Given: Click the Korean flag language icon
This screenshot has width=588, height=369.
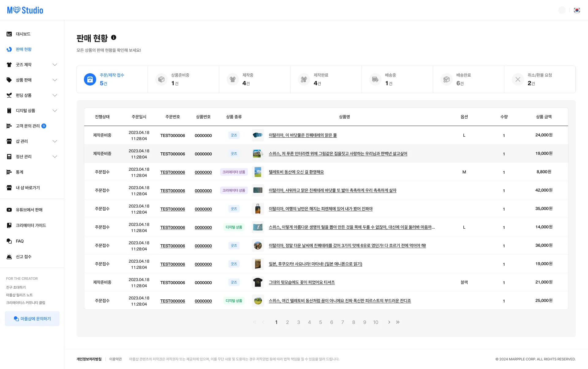Looking at the screenshot, I should click(x=577, y=10).
